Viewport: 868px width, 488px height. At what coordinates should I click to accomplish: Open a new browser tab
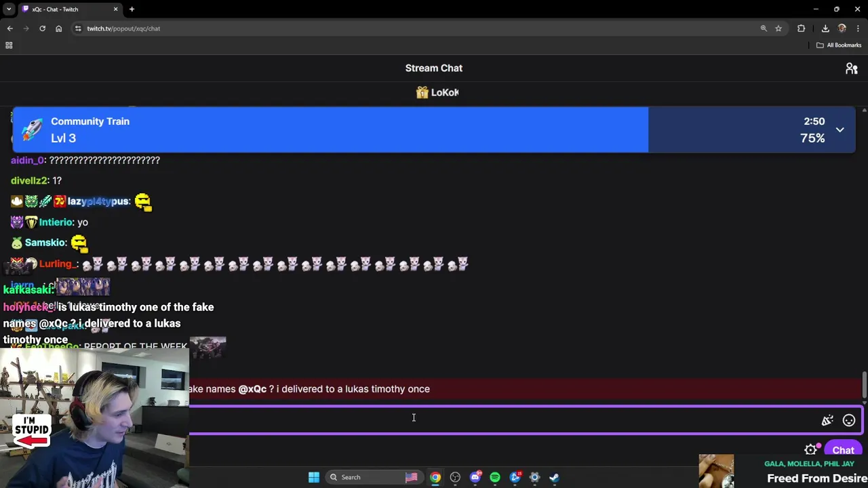[132, 9]
